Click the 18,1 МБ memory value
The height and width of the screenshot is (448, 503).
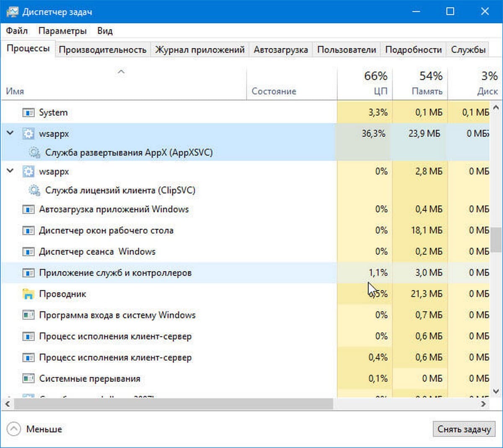click(427, 230)
